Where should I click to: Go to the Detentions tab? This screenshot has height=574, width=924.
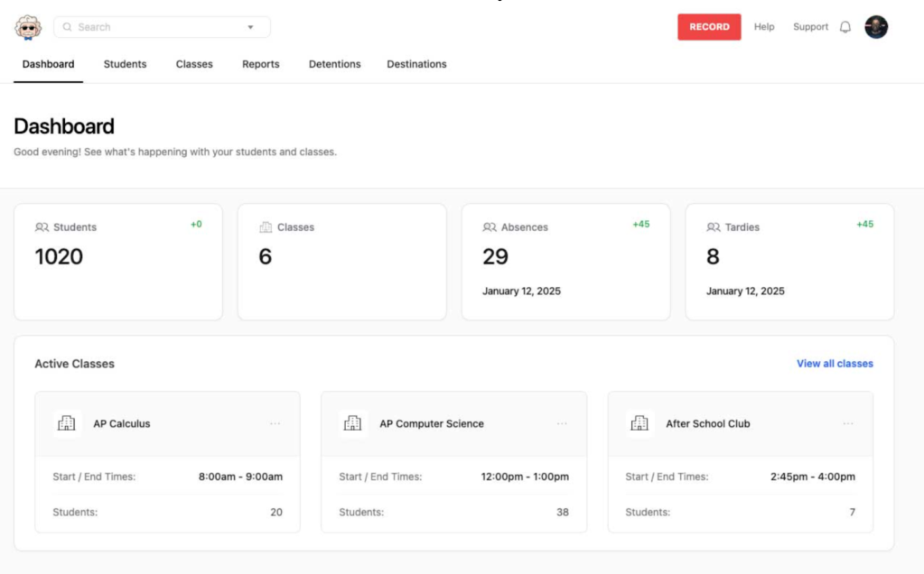tap(334, 64)
